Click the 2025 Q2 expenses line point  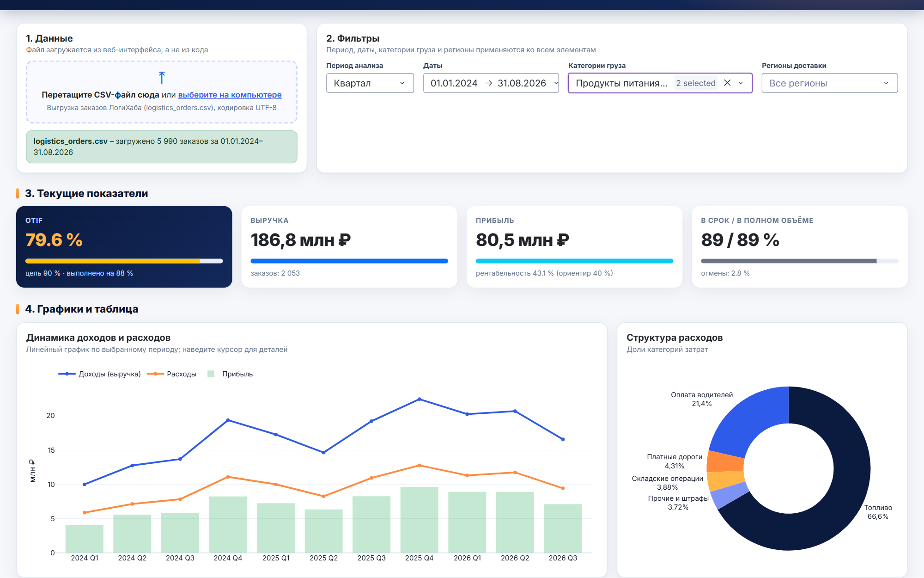323,496
